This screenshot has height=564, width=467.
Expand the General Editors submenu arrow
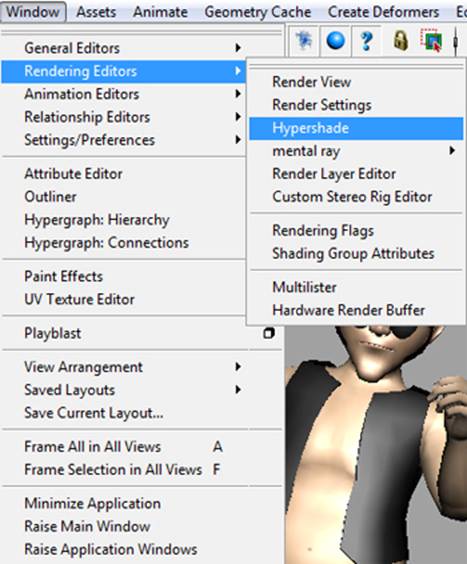point(237,47)
